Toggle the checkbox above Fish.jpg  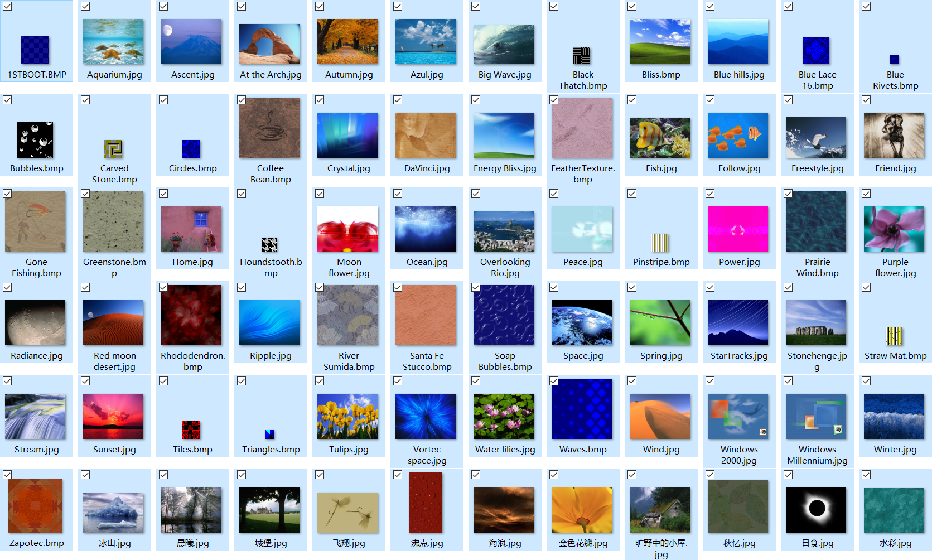point(632,100)
